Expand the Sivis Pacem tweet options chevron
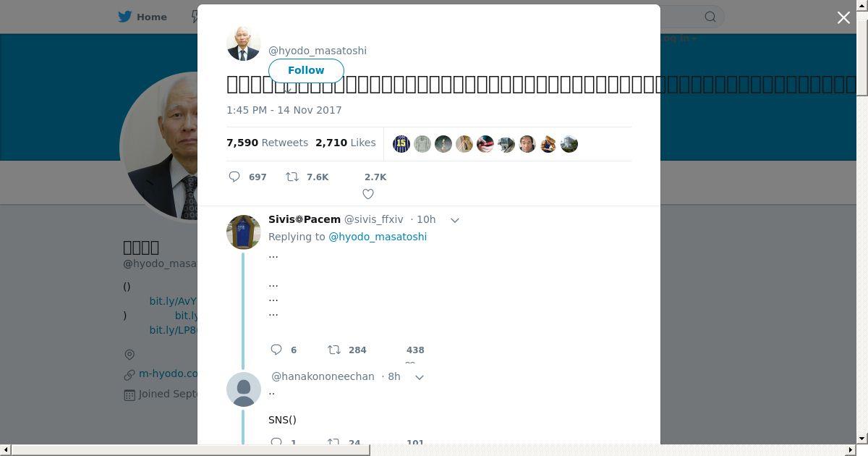 455,220
